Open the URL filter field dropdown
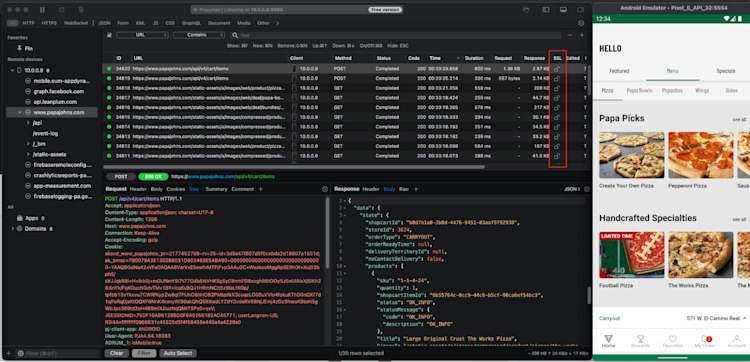Viewport: 750px width, 362px height. (x=143, y=35)
